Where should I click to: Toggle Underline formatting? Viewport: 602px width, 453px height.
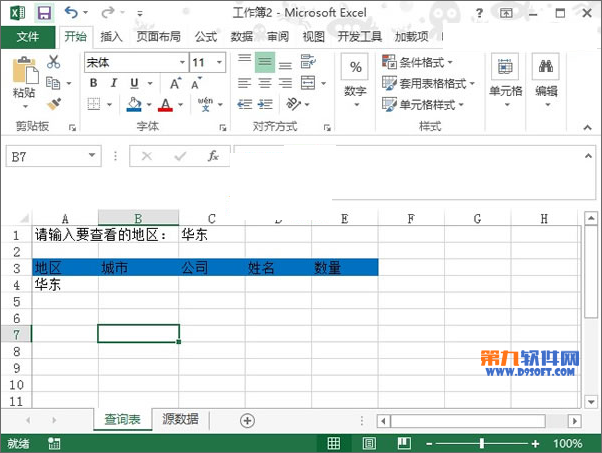(x=134, y=83)
